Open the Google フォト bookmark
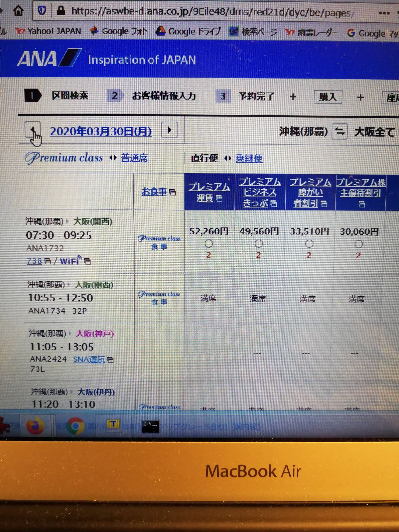 pyautogui.click(x=119, y=31)
